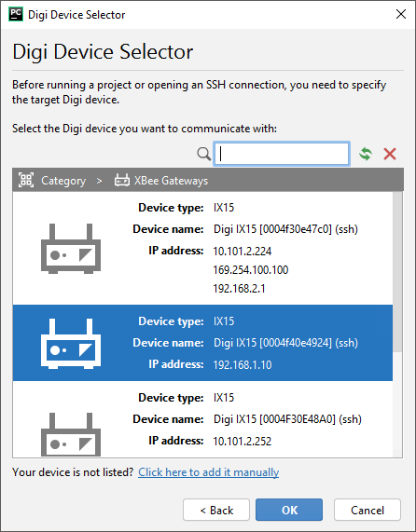Select router icon of device 0004f40e4924
This screenshot has height=532, width=416.
(71, 344)
